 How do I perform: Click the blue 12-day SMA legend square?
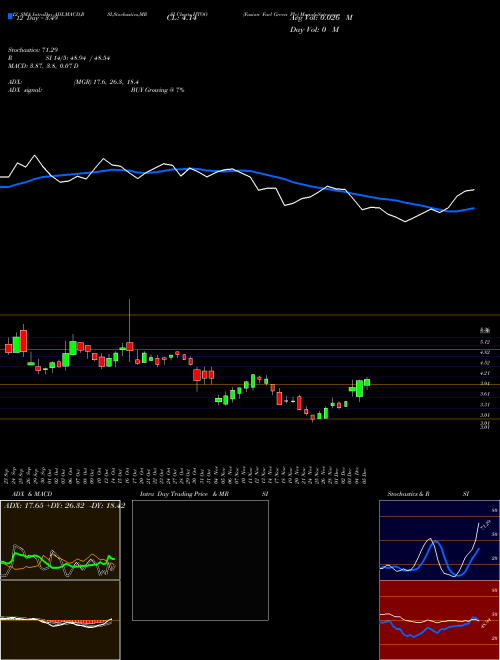[x=10, y=16]
